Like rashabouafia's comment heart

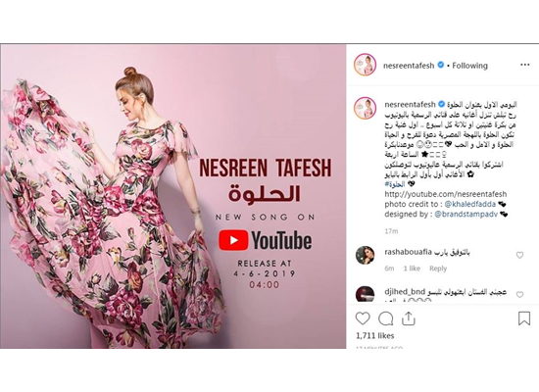coord(519,255)
